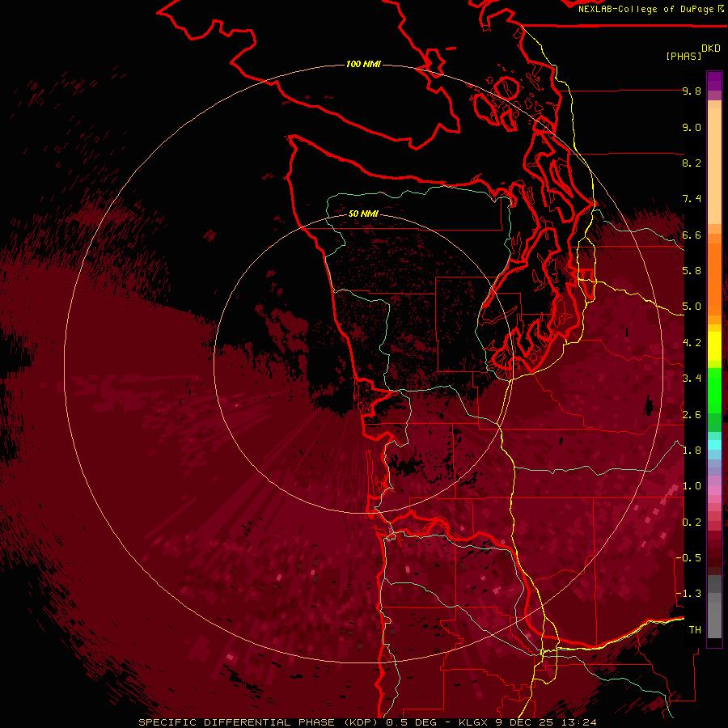This screenshot has height=728, width=728.
Task: Click the KLGX radar site identifier in the caption
Action: (473, 722)
